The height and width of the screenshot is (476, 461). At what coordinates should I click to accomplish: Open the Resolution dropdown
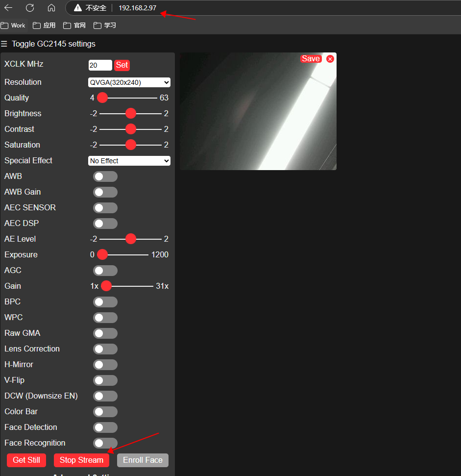129,82
